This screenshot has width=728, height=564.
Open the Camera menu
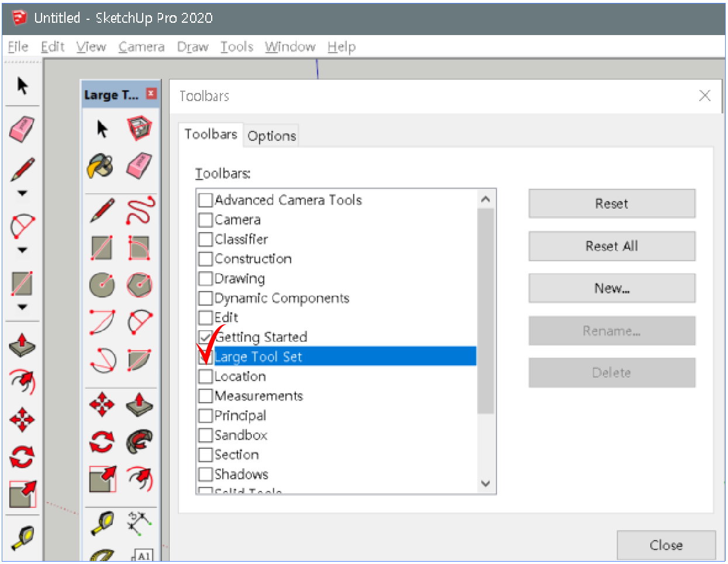point(142,47)
